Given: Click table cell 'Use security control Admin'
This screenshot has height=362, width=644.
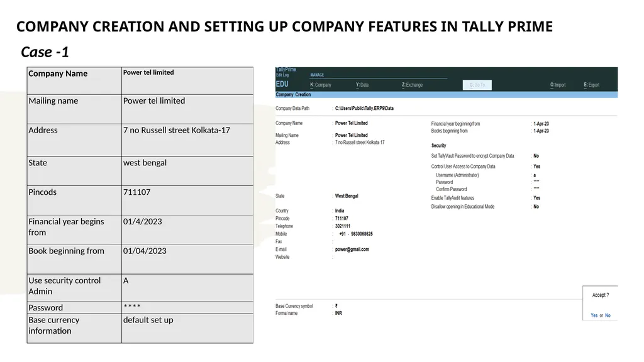Looking at the screenshot, I should [x=74, y=288].
